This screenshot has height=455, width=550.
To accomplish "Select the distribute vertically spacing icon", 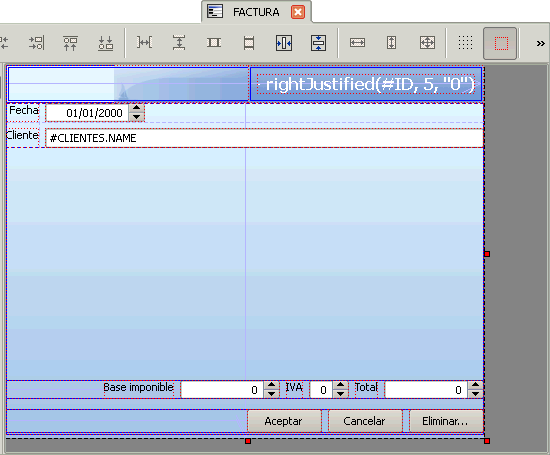I will tap(179, 43).
